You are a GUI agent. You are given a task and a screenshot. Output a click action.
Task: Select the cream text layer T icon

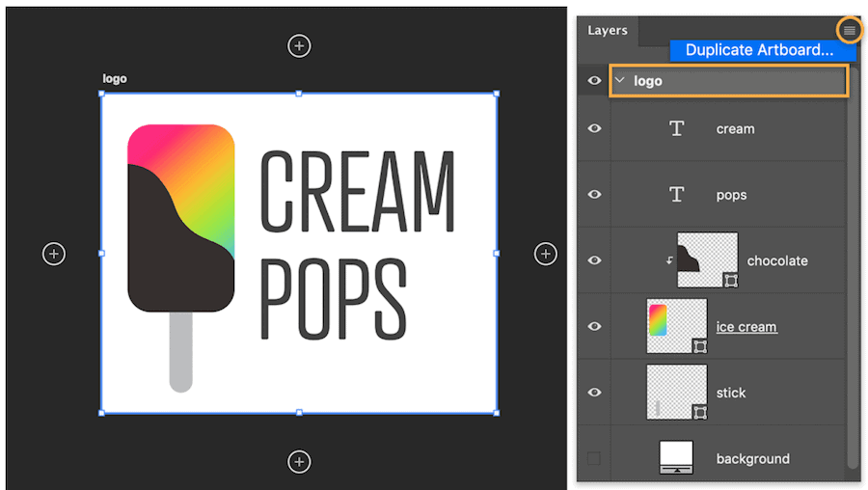[x=677, y=128]
